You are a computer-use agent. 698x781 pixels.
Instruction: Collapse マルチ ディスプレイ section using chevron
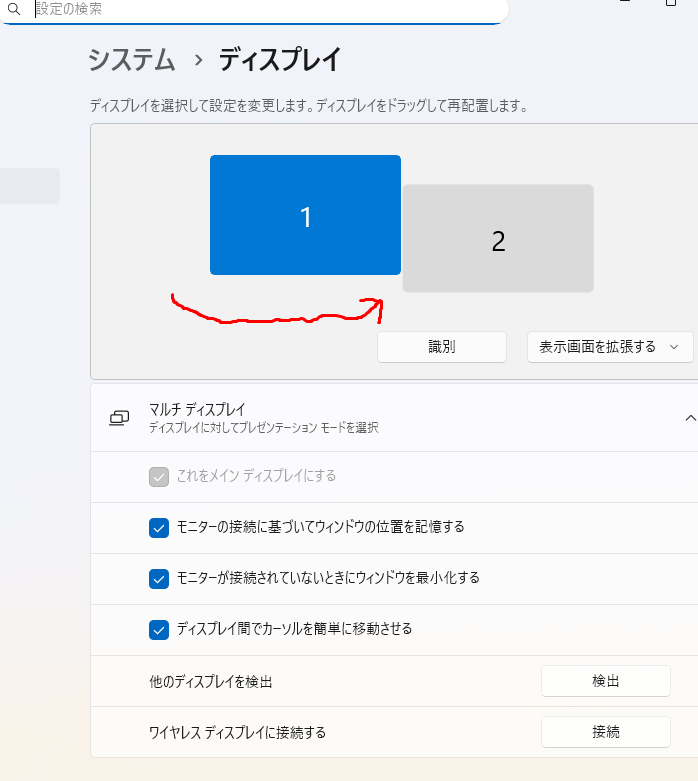click(689, 418)
